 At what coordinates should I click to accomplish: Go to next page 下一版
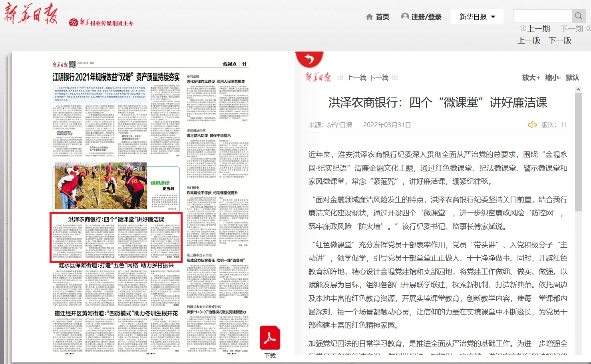[560, 40]
